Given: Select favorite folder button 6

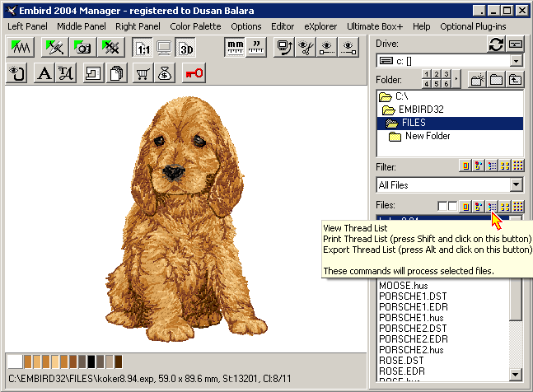Looking at the screenshot, I should coord(447,83).
